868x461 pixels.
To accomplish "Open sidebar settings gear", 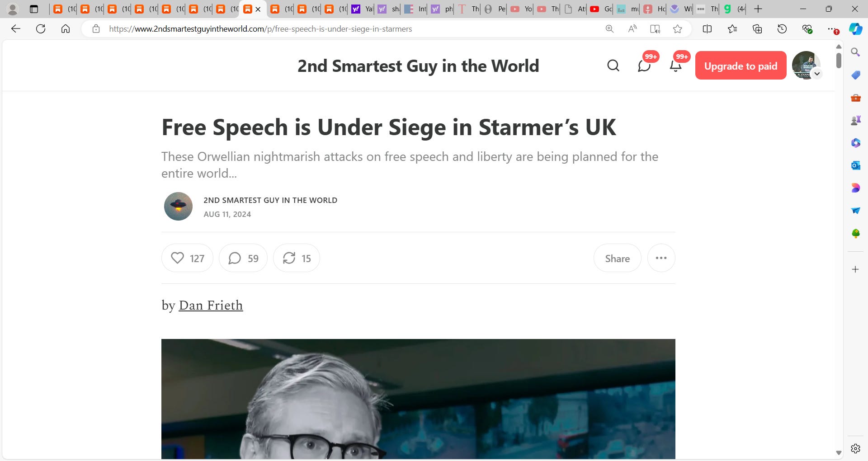I will click(x=855, y=448).
